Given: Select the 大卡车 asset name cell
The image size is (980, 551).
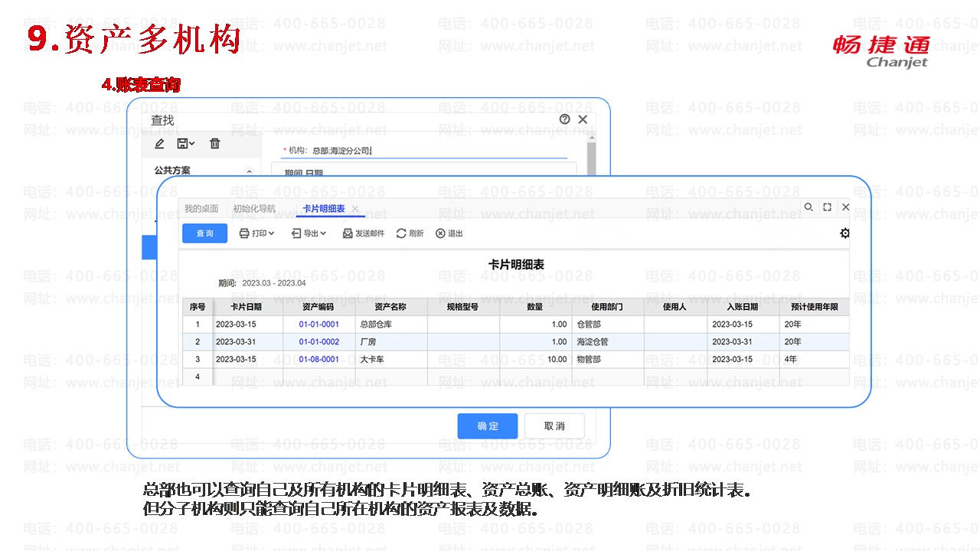Looking at the screenshot, I should [390, 360].
